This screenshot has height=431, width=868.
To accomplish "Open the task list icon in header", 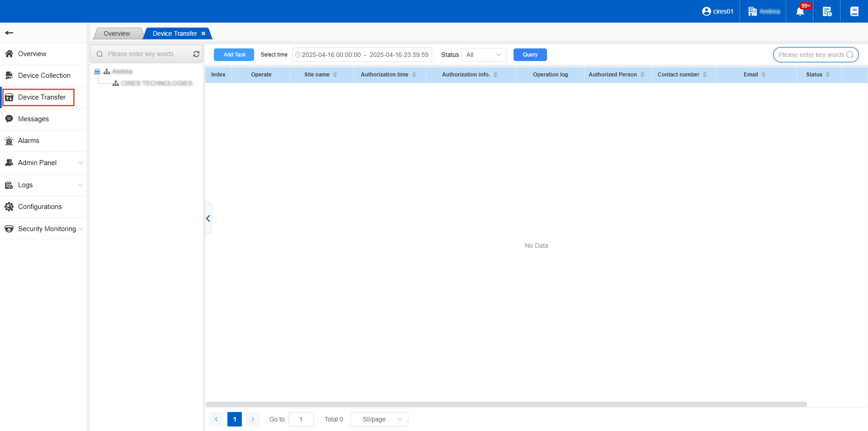I will [827, 12].
